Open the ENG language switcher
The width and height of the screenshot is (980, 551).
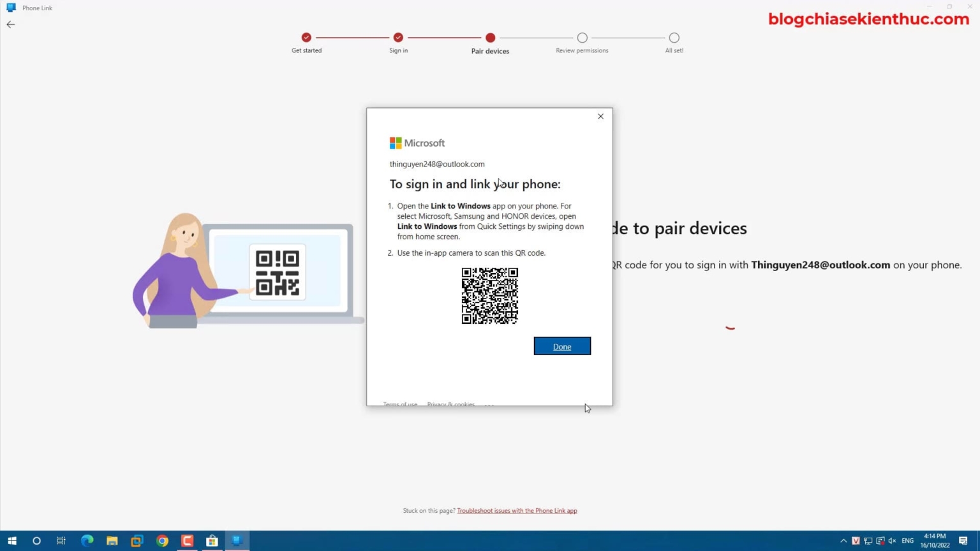coord(907,540)
